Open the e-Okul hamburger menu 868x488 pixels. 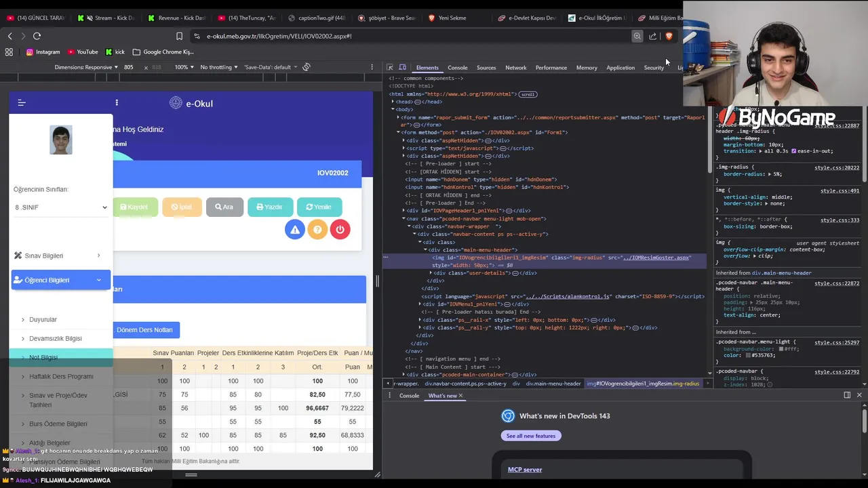click(x=21, y=102)
